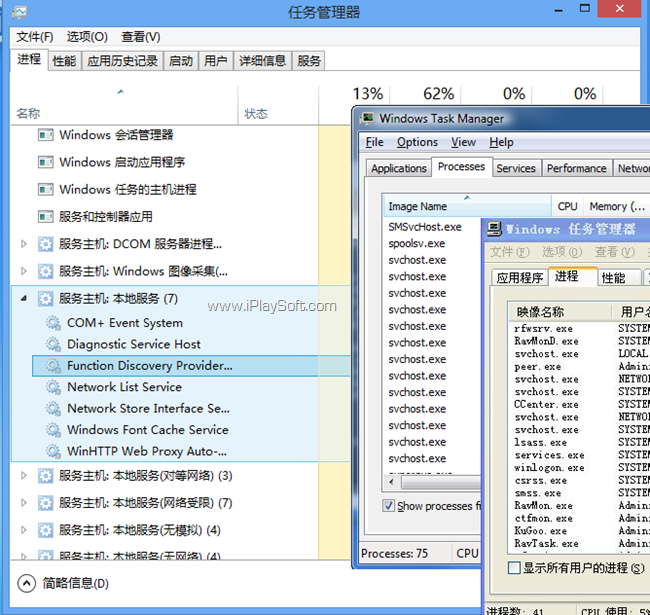Open the 查看(V) menu in 任务管理器
This screenshot has height=615, width=650.
pos(141,37)
